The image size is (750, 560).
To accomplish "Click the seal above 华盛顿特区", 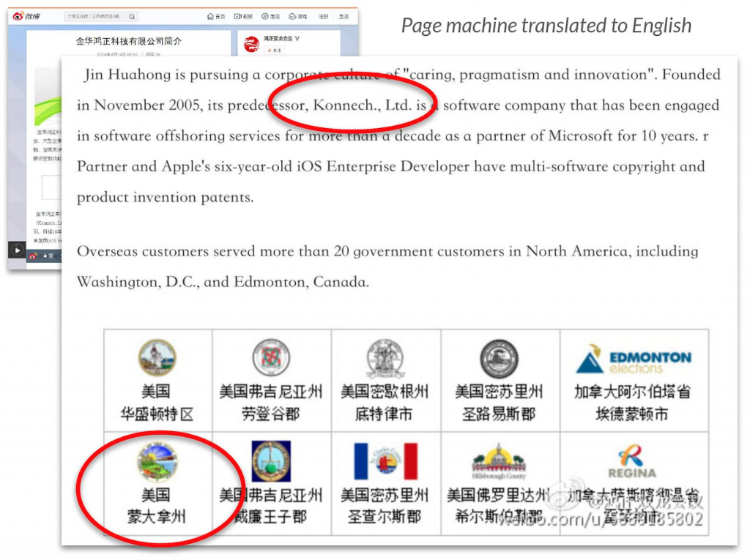I will point(157,357).
